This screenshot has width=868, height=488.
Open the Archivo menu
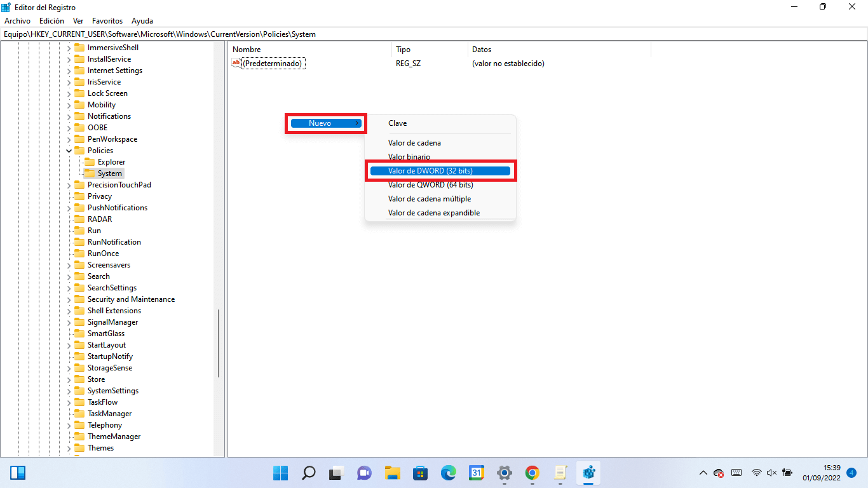(17, 21)
